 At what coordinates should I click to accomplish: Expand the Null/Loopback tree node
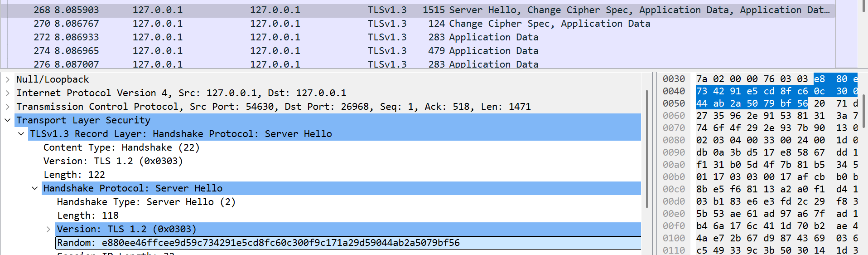pyautogui.click(x=7, y=79)
